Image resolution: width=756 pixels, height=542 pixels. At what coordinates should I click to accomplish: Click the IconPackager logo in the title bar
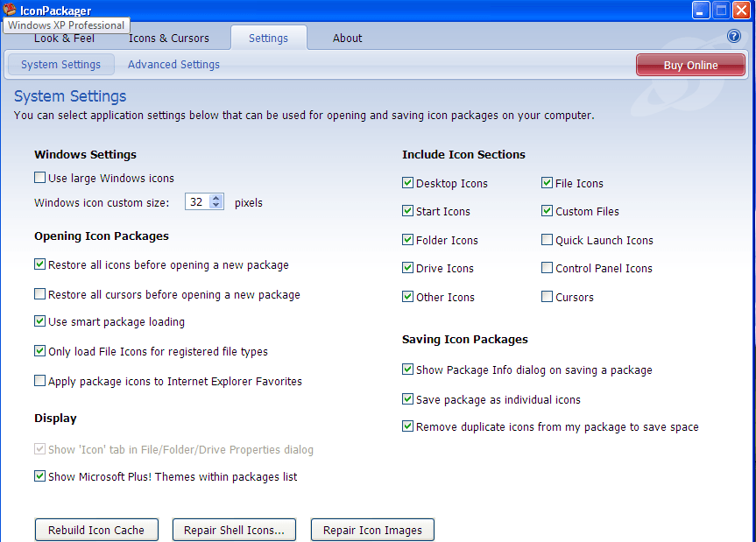[9, 8]
